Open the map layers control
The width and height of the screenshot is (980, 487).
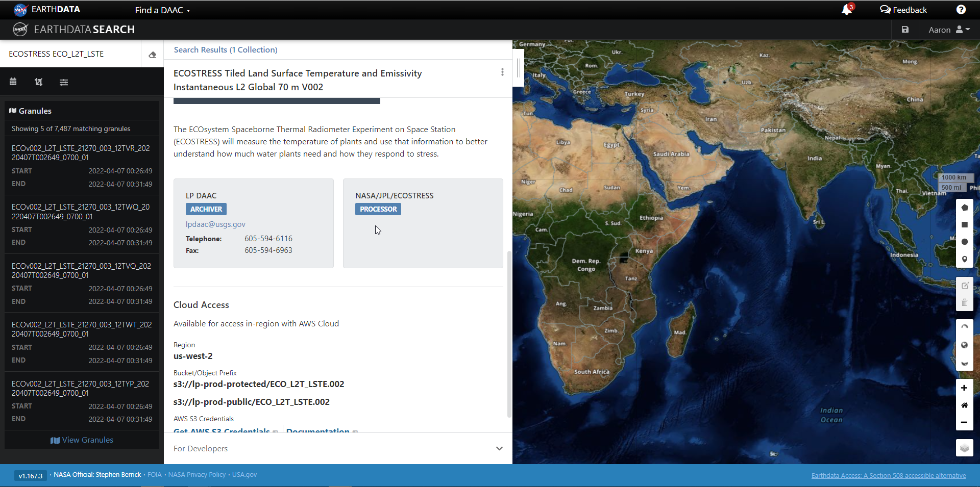[x=964, y=448]
